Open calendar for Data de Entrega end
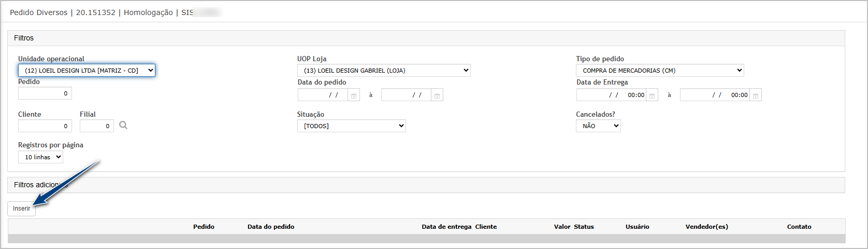The width and height of the screenshot is (868, 249). (756, 95)
